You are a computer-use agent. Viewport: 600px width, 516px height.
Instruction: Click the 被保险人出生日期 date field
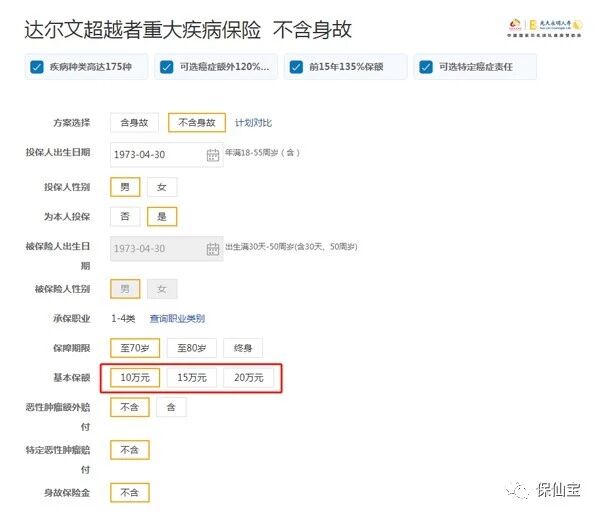point(166,249)
